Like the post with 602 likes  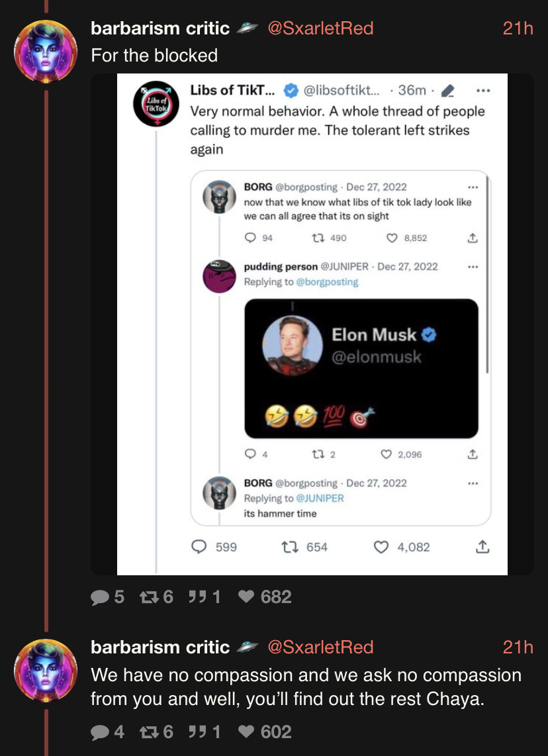246,732
